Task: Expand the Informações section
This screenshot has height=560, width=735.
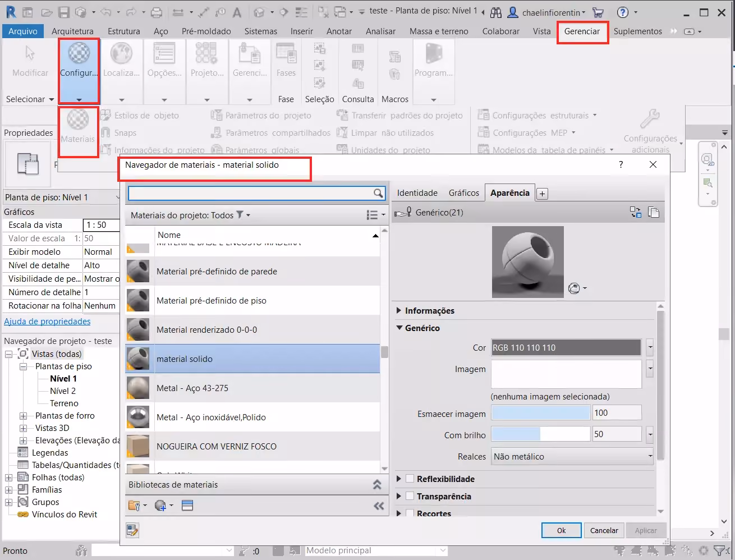Action: tap(399, 310)
